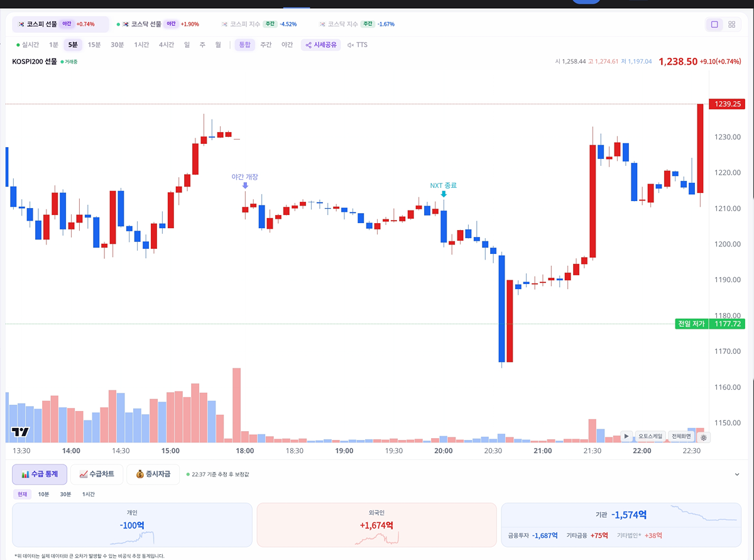Open the 코스피 지수 tab
Viewport: 754px width, 560px height.
point(259,24)
